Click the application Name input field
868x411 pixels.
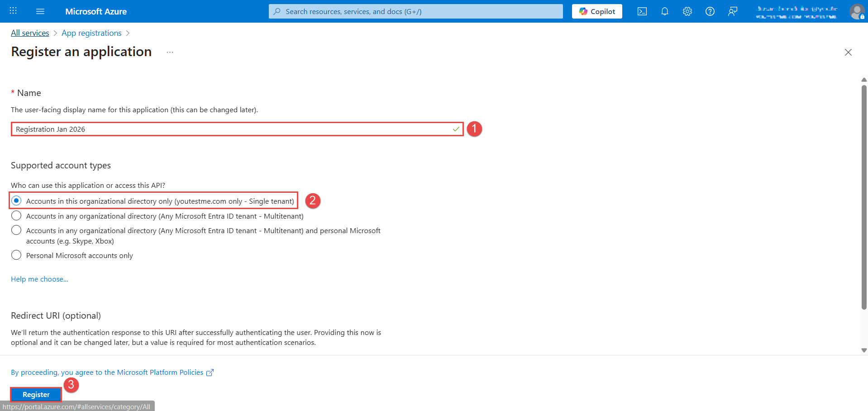pos(231,129)
